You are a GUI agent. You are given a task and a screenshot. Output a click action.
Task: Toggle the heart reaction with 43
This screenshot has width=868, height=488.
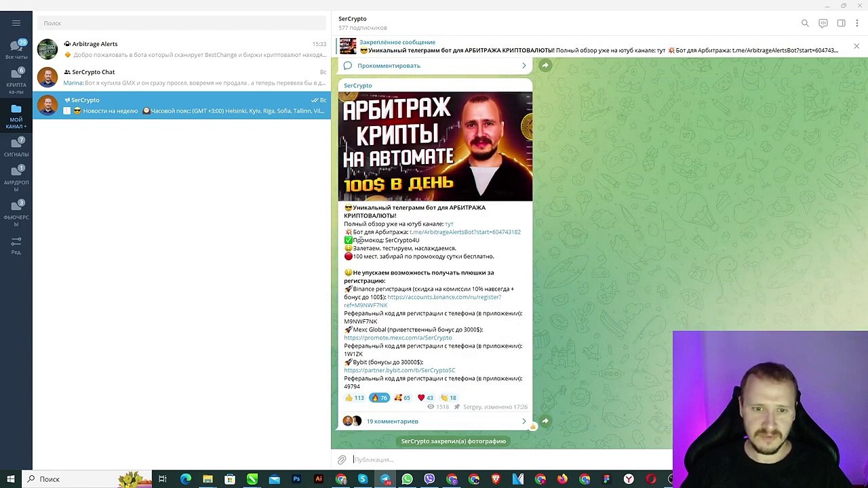point(426,398)
